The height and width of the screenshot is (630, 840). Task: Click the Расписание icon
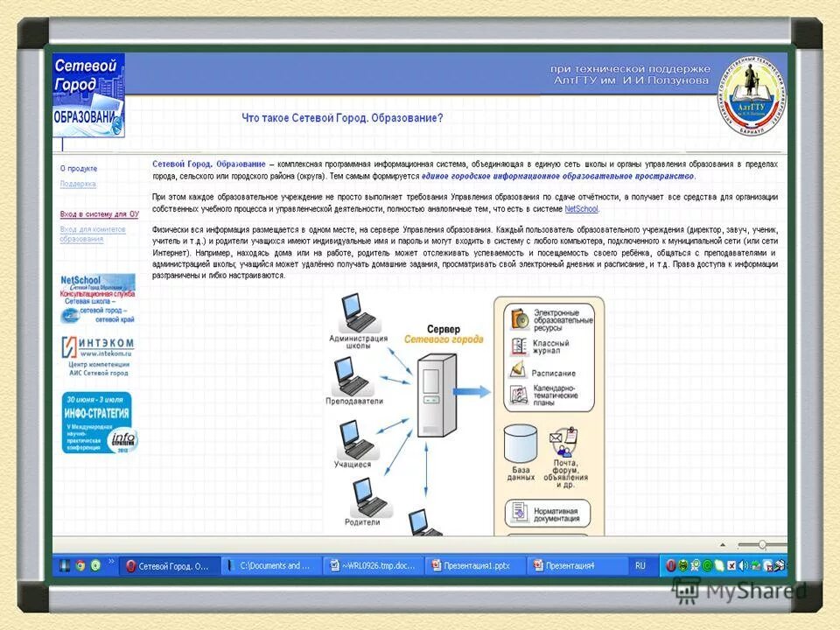(x=518, y=369)
